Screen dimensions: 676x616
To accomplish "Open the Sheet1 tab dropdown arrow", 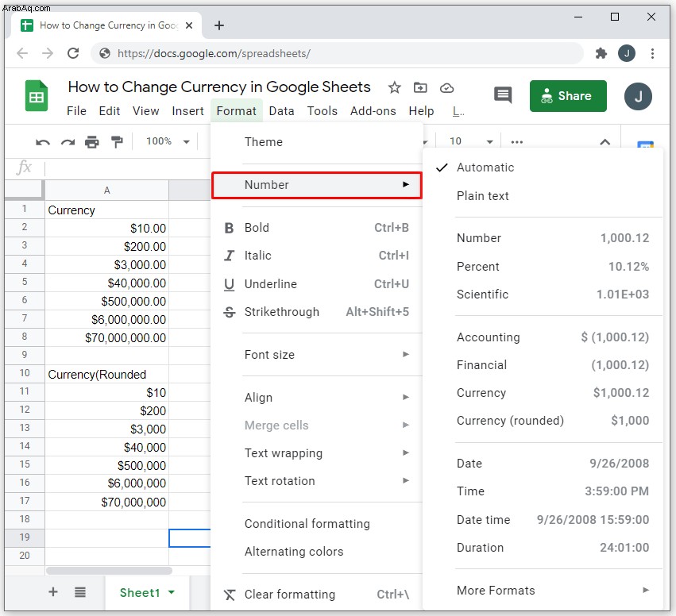I will click(172, 592).
